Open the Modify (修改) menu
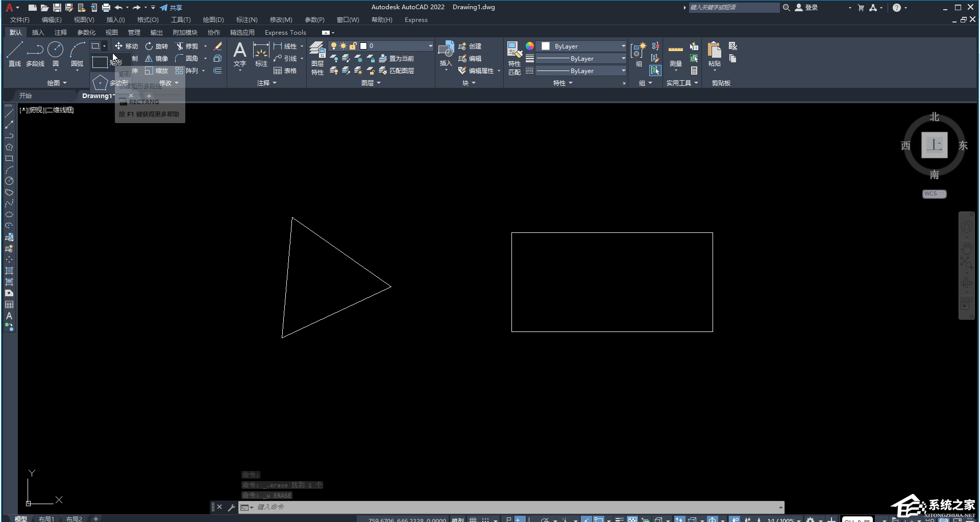The width and height of the screenshot is (980, 522). [x=281, y=20]
